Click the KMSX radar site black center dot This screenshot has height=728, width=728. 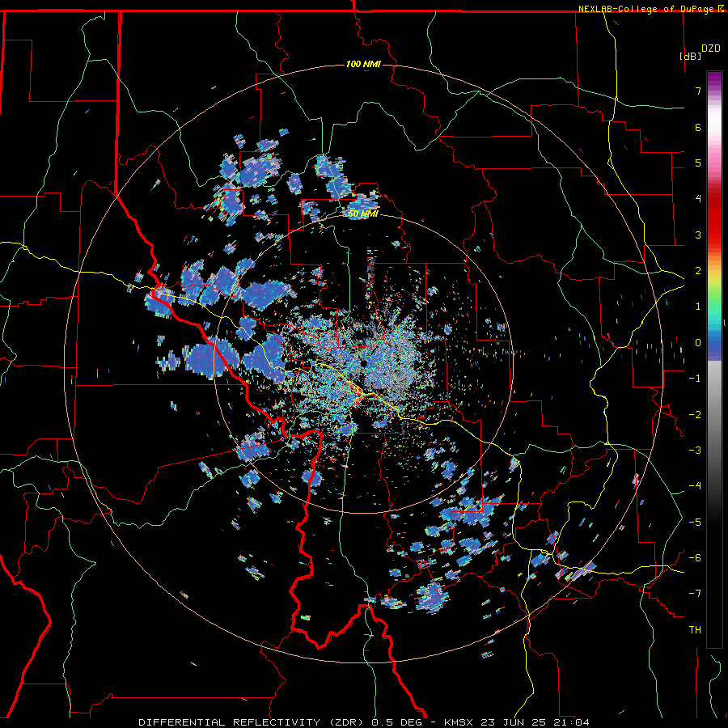(365, 363)
